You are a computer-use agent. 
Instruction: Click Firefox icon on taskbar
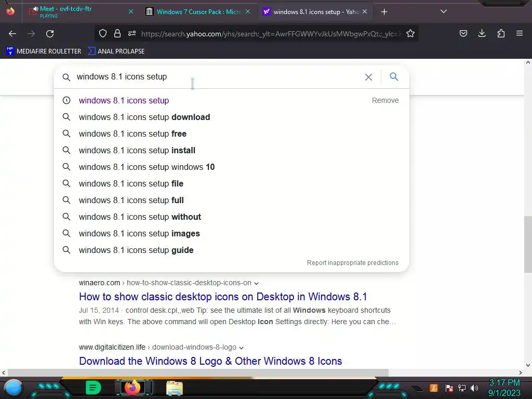pyautogui.click(x=132, y=388)
